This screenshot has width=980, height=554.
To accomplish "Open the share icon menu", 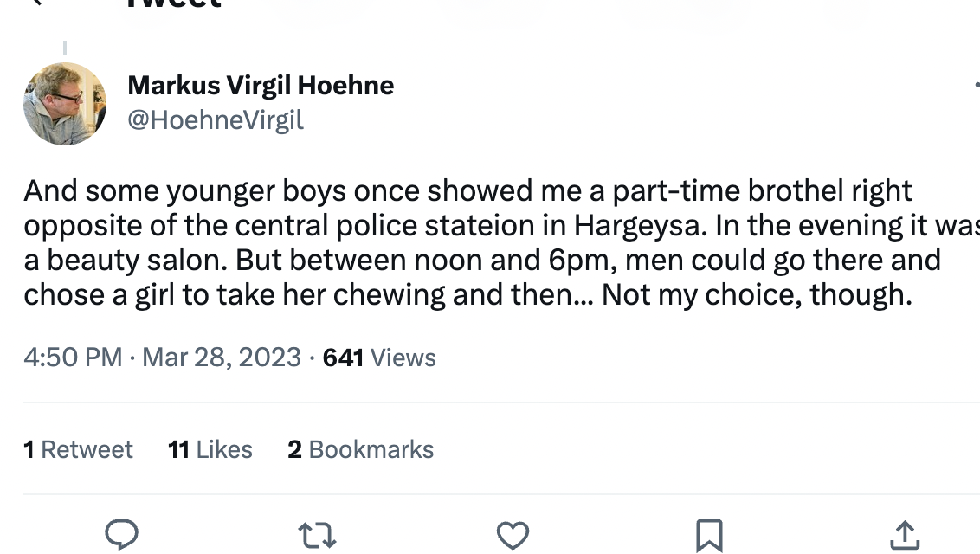I will point(904,535).
